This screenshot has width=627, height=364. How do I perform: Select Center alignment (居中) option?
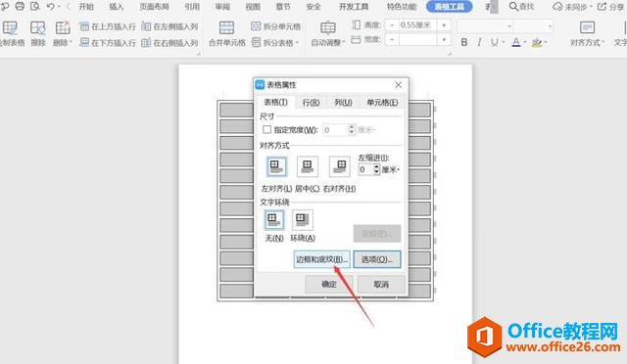308,166
